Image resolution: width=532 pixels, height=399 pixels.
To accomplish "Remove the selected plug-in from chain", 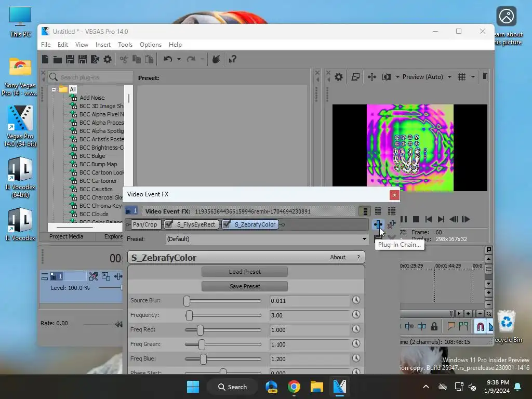I will click(392, 224).
